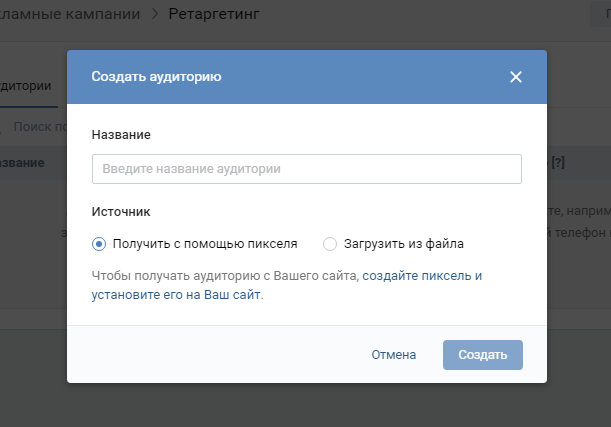Viewport: 611px width, 427px height.
Task: Click the Поиск search field behind dialog
Action: pos(40,127)
